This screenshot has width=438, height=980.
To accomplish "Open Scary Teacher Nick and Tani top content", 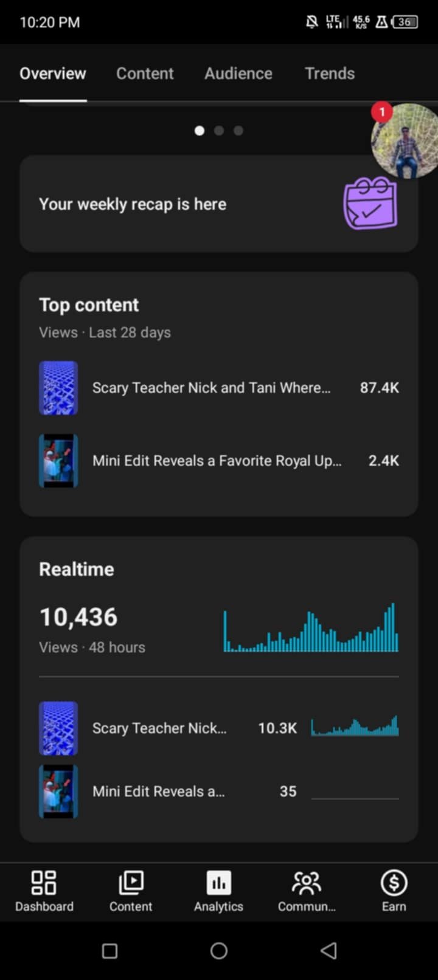I will (x=219, y=388).
